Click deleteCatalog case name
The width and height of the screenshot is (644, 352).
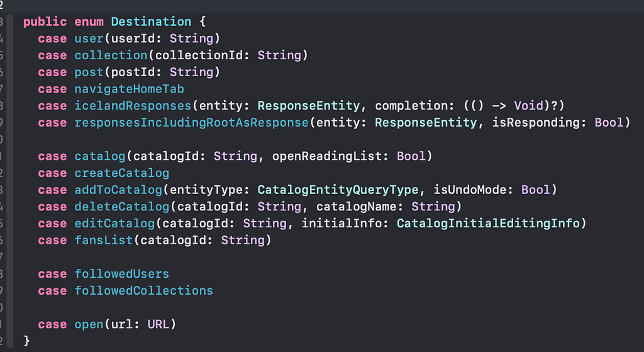click(x=121, y=207)
